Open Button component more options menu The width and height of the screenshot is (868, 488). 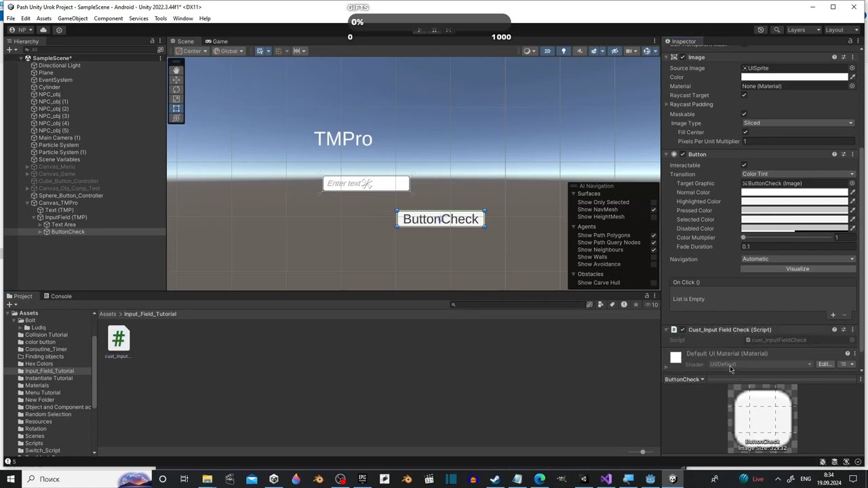pos(853,155)
